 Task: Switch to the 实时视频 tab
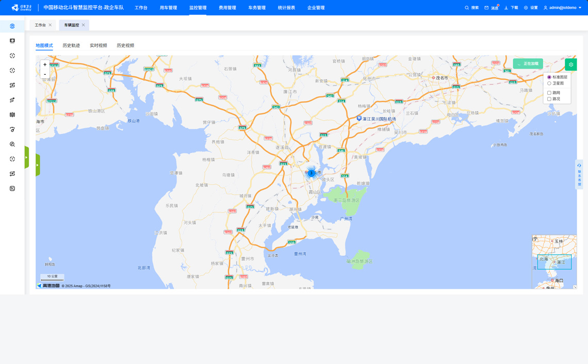(98, 45)
